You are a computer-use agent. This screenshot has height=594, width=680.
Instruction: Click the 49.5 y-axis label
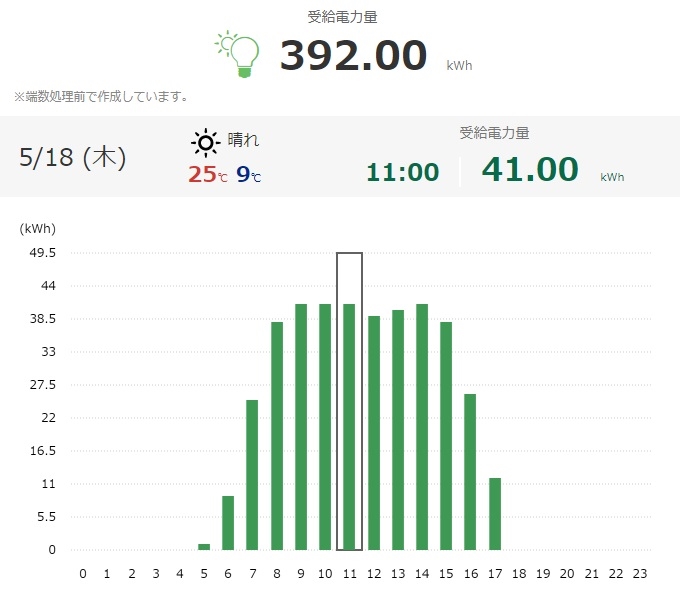pyautogui.click(x=42, y=253)
